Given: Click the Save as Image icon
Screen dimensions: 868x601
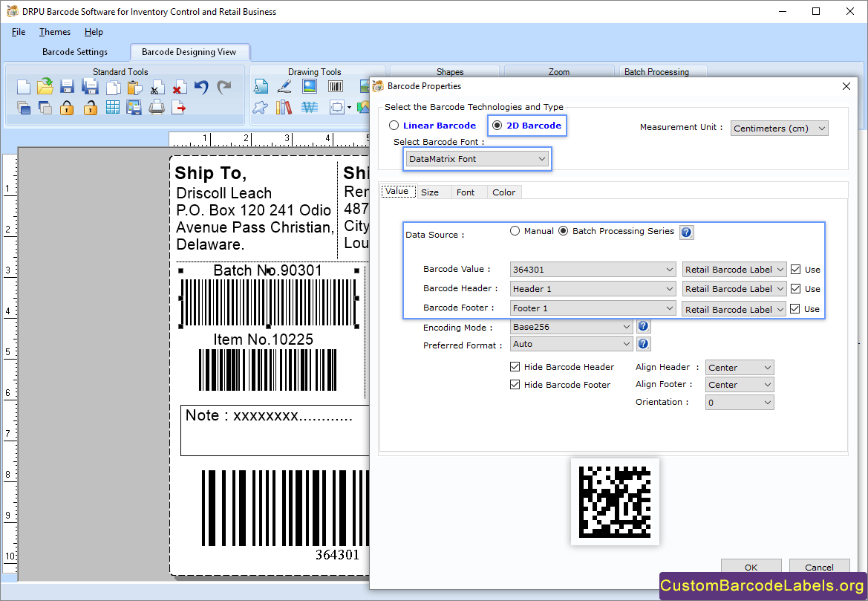Looking at the screenshot, I should [134, 107].
